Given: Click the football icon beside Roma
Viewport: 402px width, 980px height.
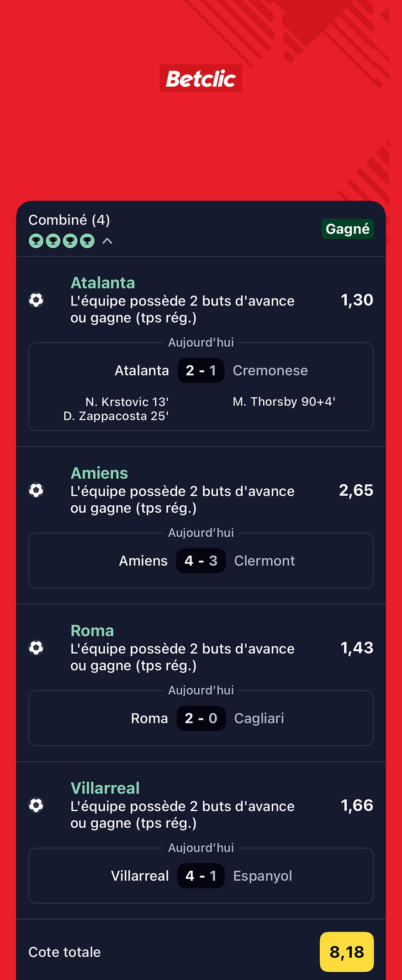Looking at the screenshot, I should pos(36,648).
